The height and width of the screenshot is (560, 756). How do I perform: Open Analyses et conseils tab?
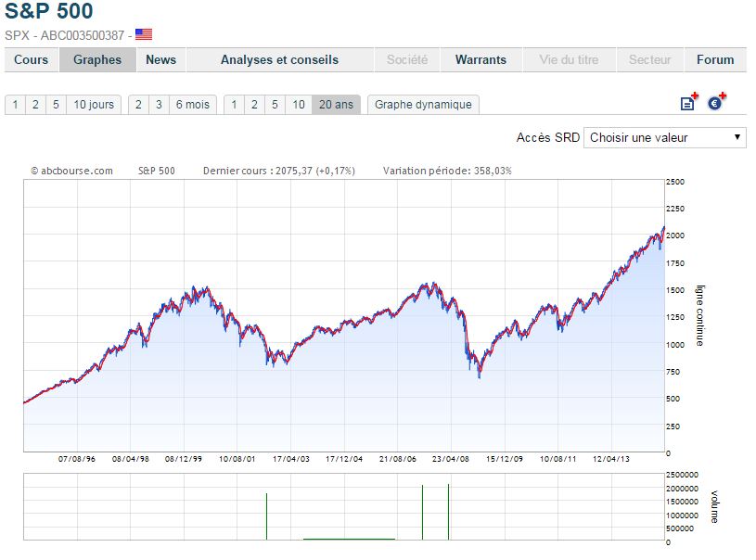pos(279,59)
